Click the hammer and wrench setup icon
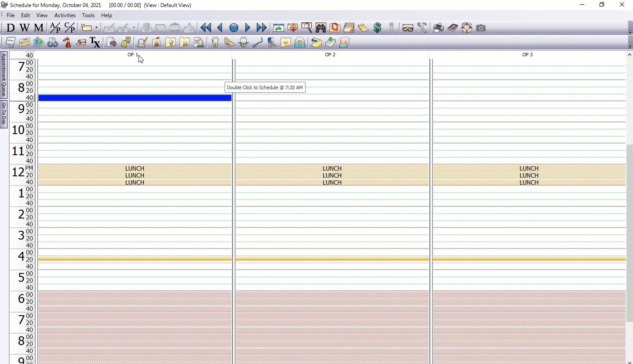This screenshot has width=633, height=364. coord(422,28)
